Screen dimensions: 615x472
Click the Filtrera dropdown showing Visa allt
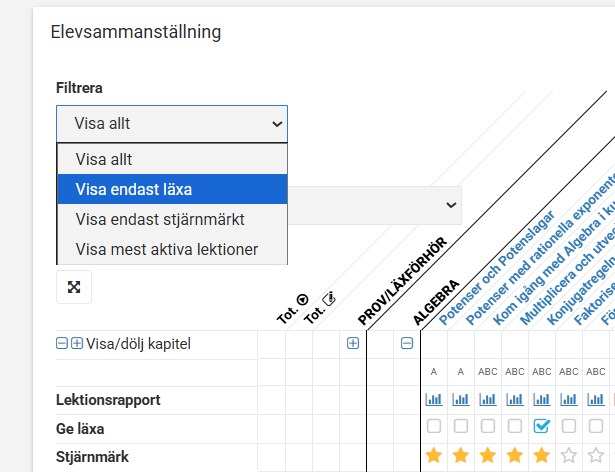point(171,124)
